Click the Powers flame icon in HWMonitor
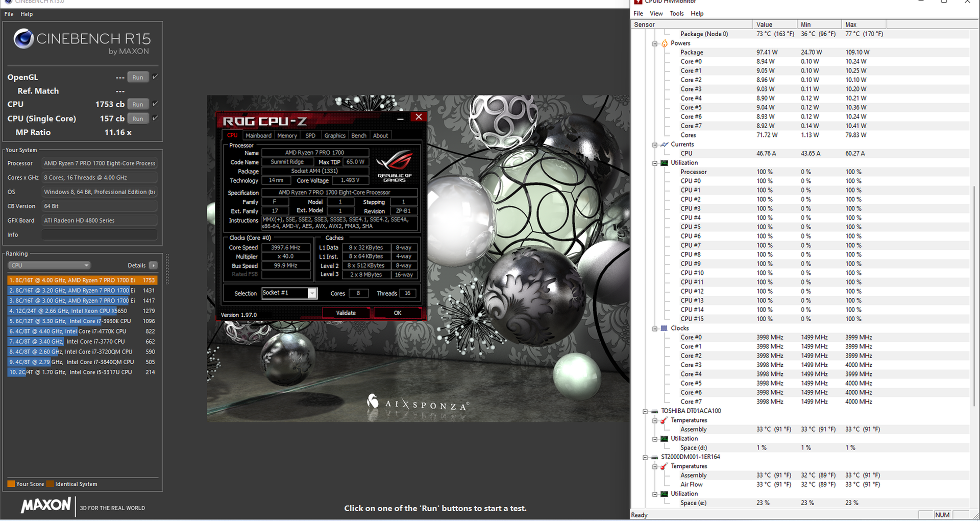Viewport: 980px width, 521px height. coord(665,43)
